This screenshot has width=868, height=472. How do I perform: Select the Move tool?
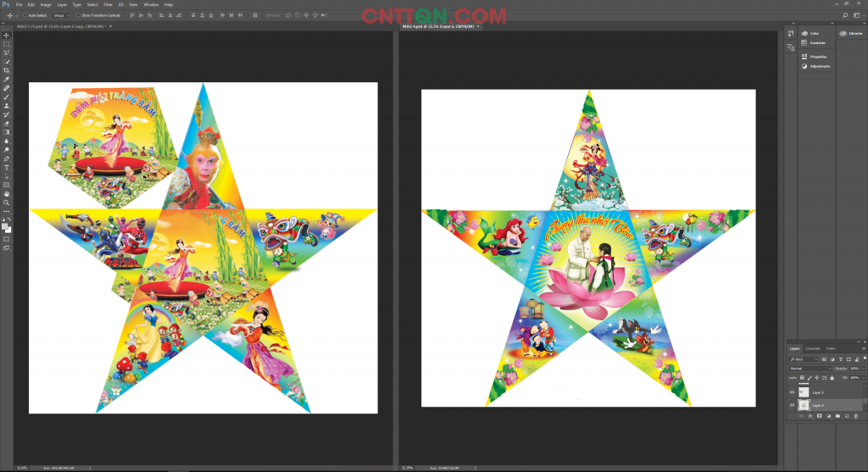(x=7, y=36)
